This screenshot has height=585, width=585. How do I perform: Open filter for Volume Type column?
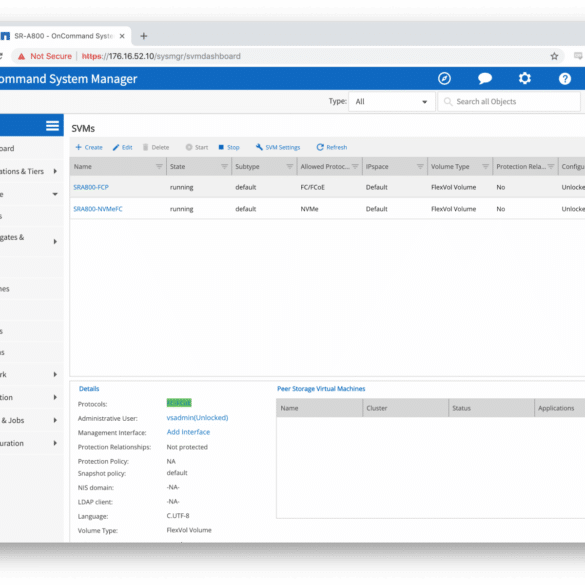[485, 166]
